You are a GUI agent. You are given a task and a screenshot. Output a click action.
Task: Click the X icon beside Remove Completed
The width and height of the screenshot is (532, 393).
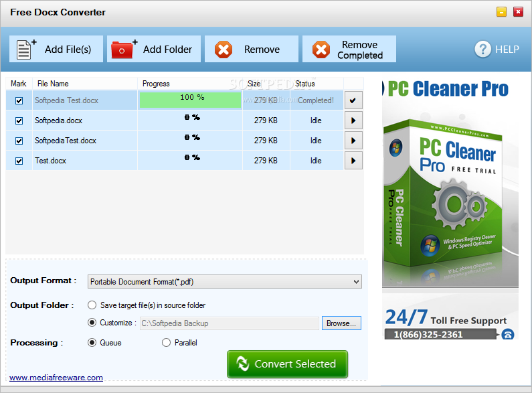[321, 50]
